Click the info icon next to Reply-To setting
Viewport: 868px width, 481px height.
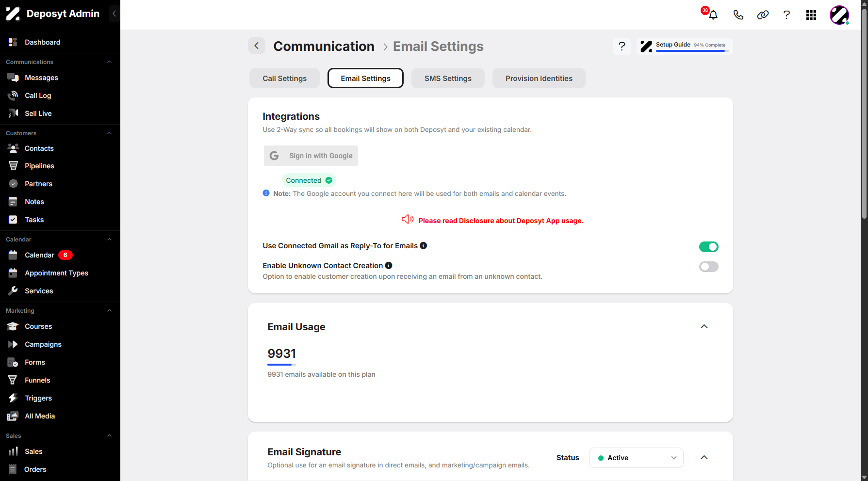[424, 246]
